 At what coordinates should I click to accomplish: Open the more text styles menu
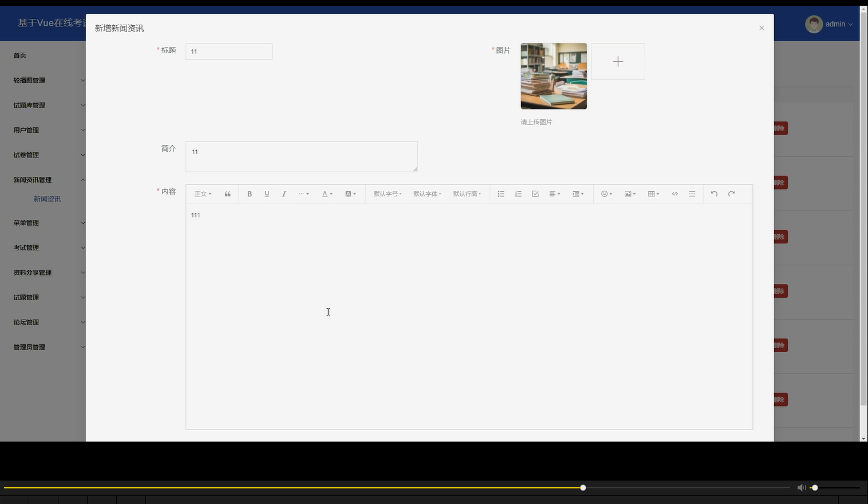click(303, 194)
